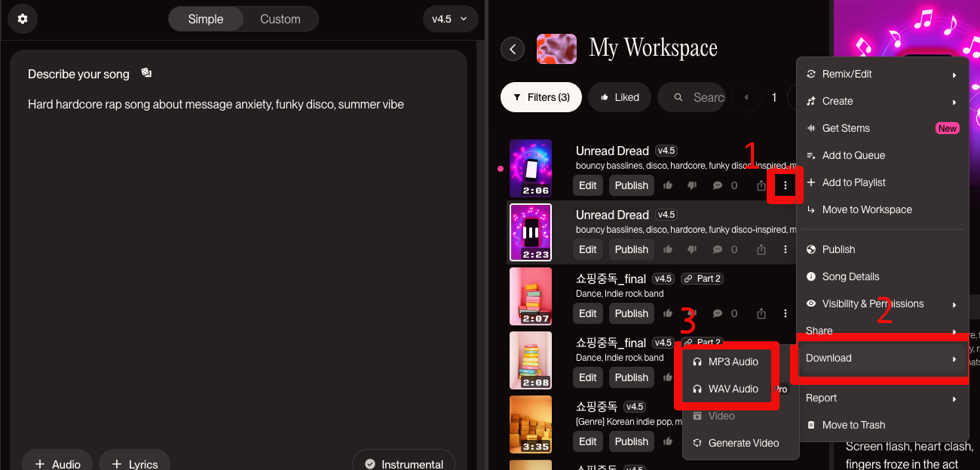
Task: Focus the Search field in My Workspace
Action: 691,97
